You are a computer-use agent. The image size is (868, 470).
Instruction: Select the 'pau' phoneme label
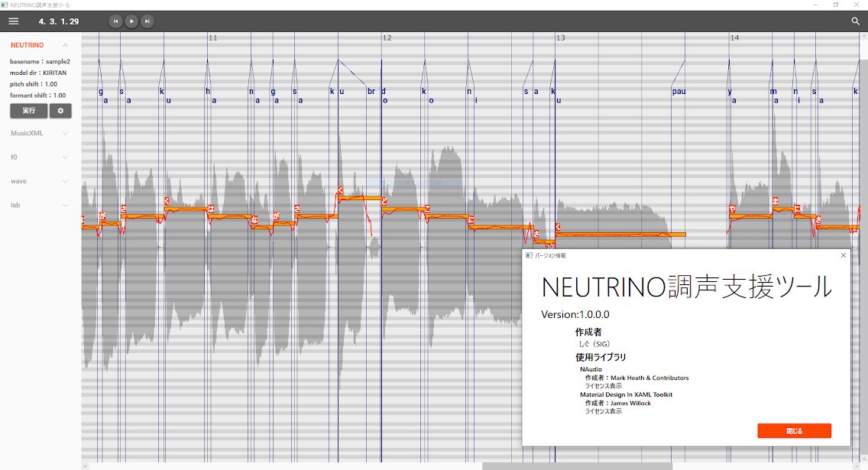point(679,92)
